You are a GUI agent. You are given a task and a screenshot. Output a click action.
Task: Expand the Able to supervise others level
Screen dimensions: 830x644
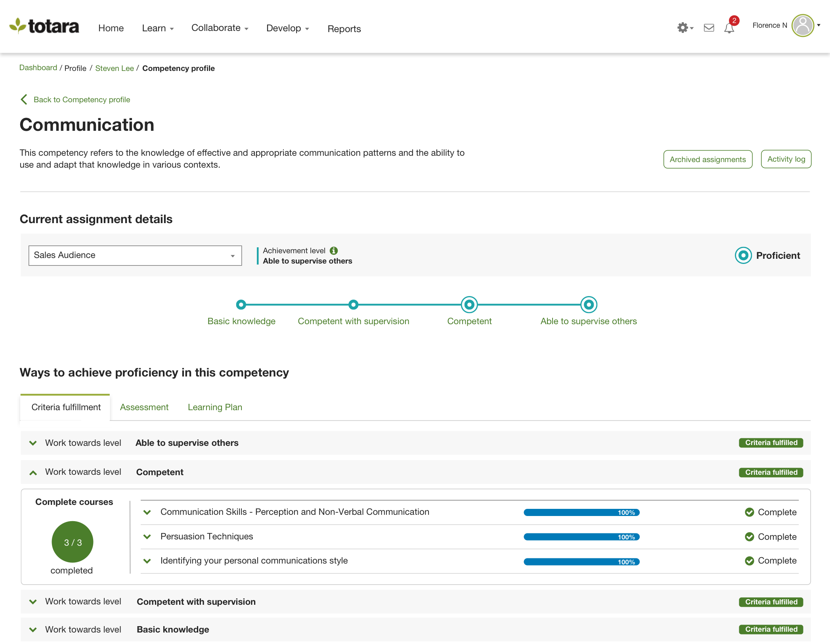tap(33, 443)
